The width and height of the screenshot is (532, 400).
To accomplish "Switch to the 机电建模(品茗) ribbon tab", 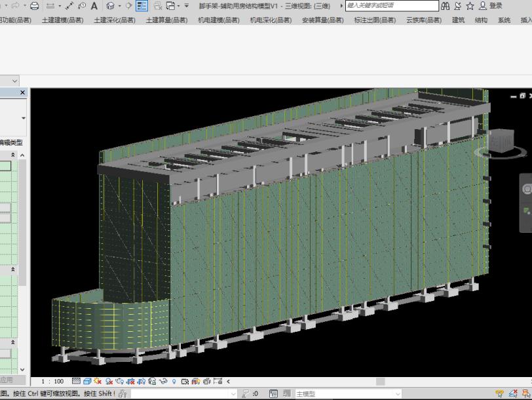I will click(x=219, y=20).
